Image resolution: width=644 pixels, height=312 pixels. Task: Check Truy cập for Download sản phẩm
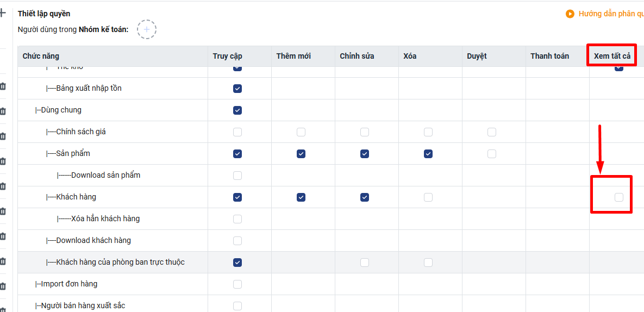tap(237, 176)
